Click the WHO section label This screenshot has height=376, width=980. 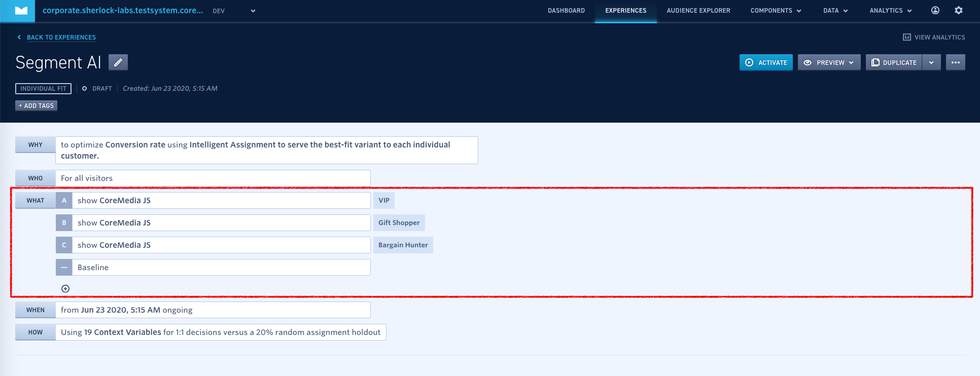point(36,178)
